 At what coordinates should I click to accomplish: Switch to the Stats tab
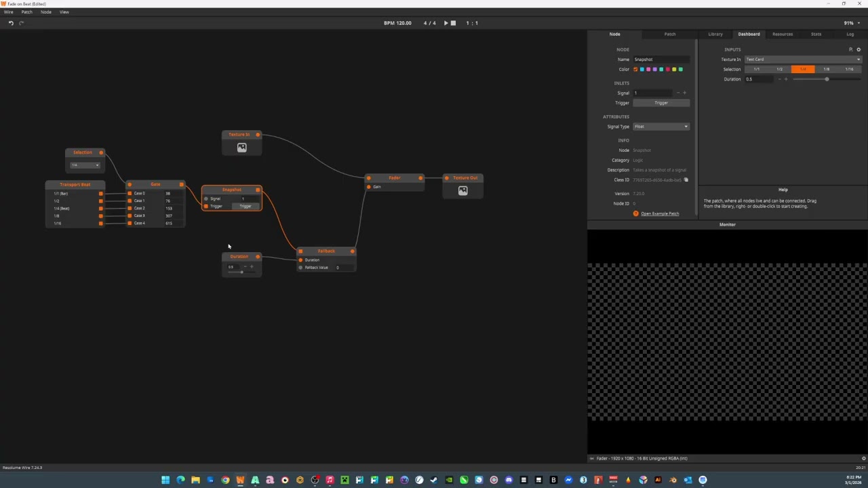point(816,34)
